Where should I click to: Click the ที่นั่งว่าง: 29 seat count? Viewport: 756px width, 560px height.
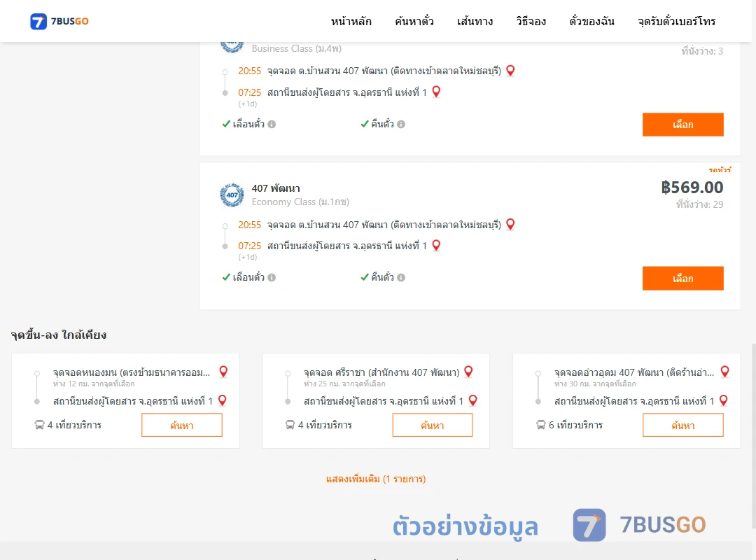click(699, 204)
